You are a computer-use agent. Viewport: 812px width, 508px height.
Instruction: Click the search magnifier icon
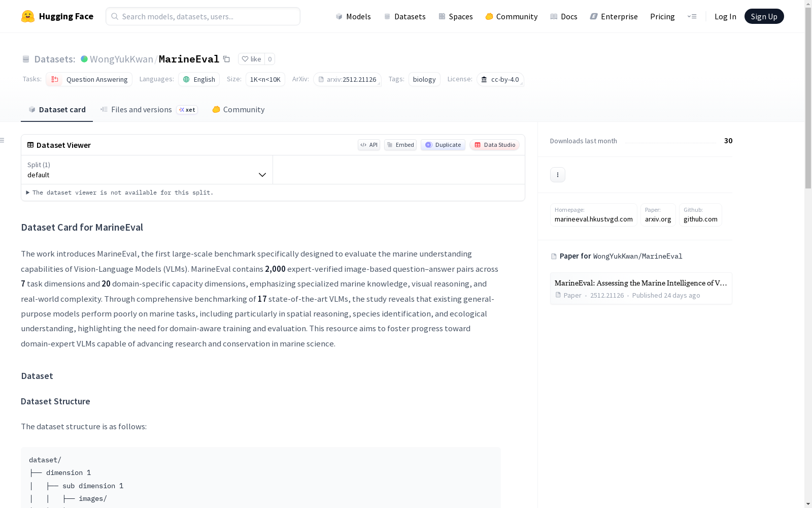tap(115, 16)
